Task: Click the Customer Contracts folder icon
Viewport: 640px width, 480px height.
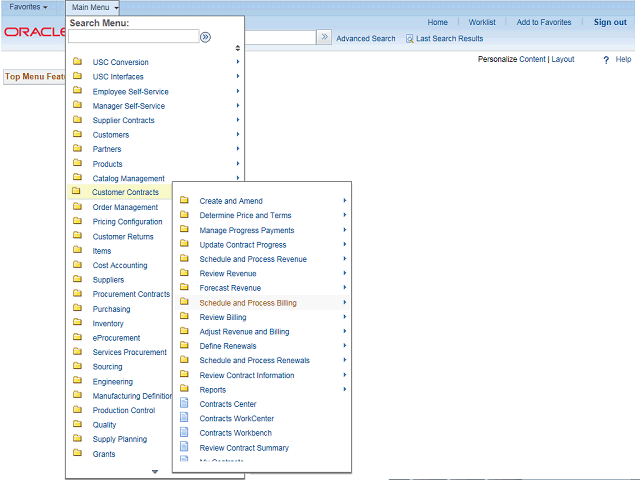Action: (x=77, y=192)
